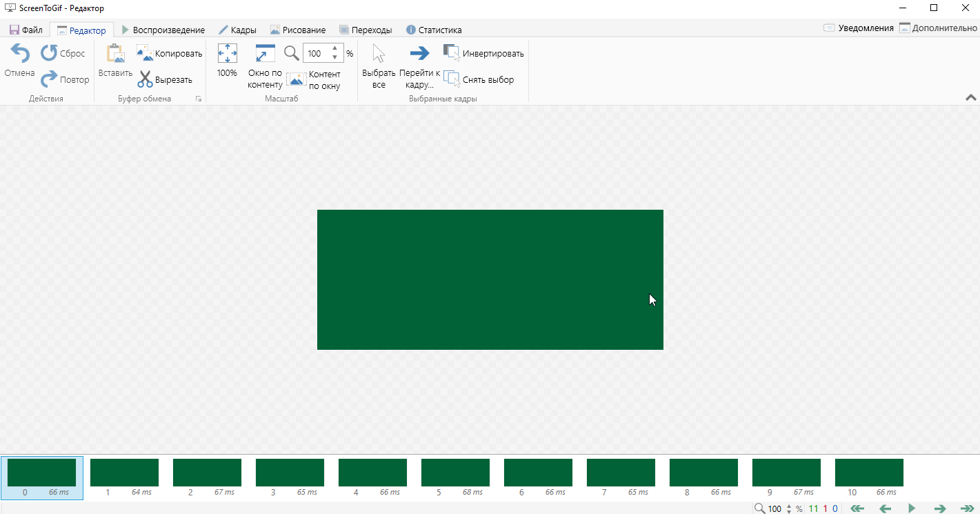
Task: Click the magnifier icon in the ribbon zoom group
Action: 292,53
